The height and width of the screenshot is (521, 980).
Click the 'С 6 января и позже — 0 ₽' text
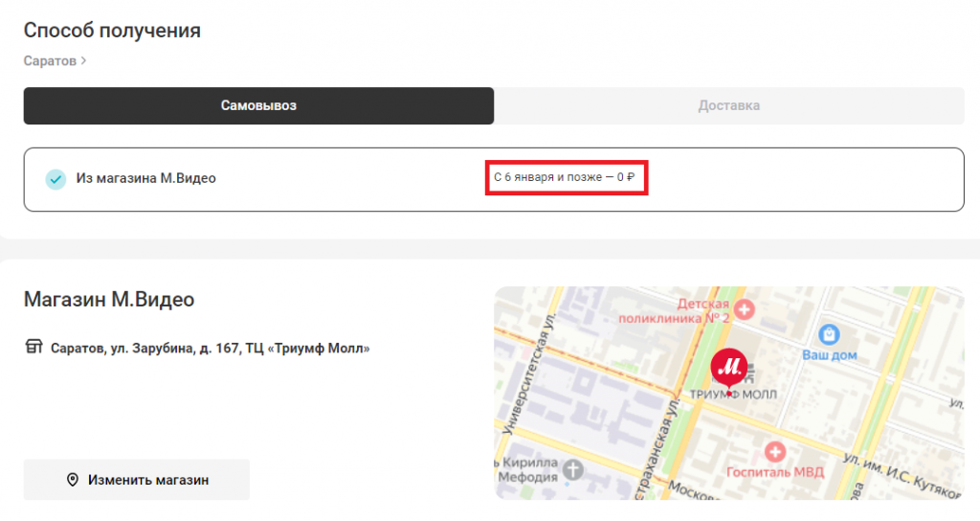(565, 177)
